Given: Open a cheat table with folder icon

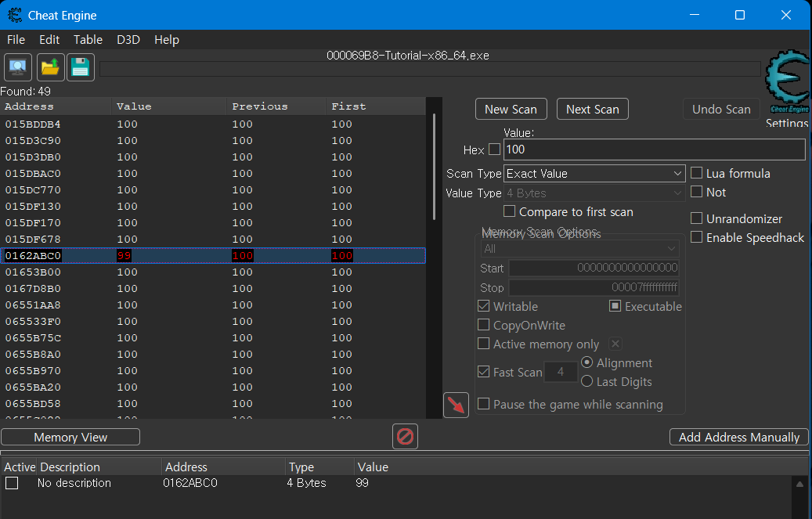Looking at the screenshot, I should pos(50,67).
